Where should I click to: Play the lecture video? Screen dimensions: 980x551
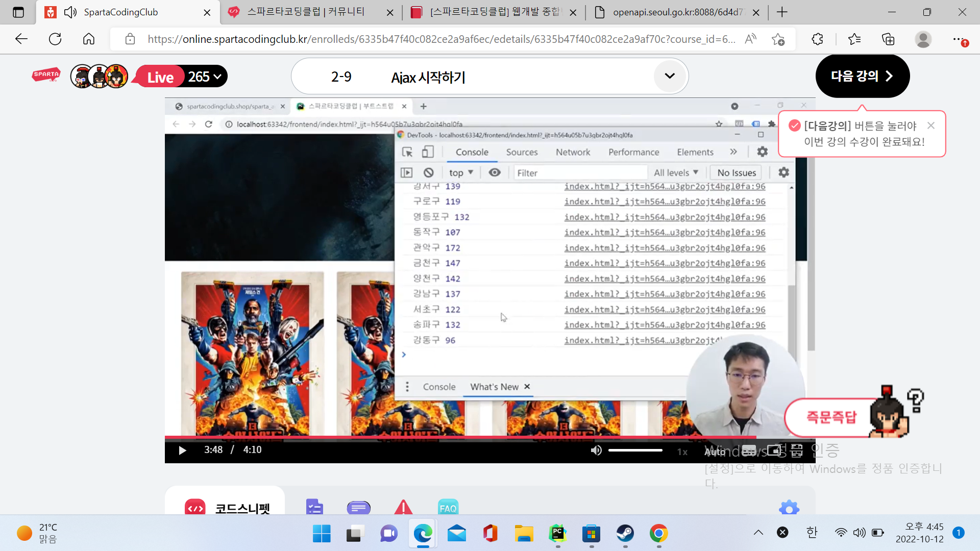click(x=182, y=450)
